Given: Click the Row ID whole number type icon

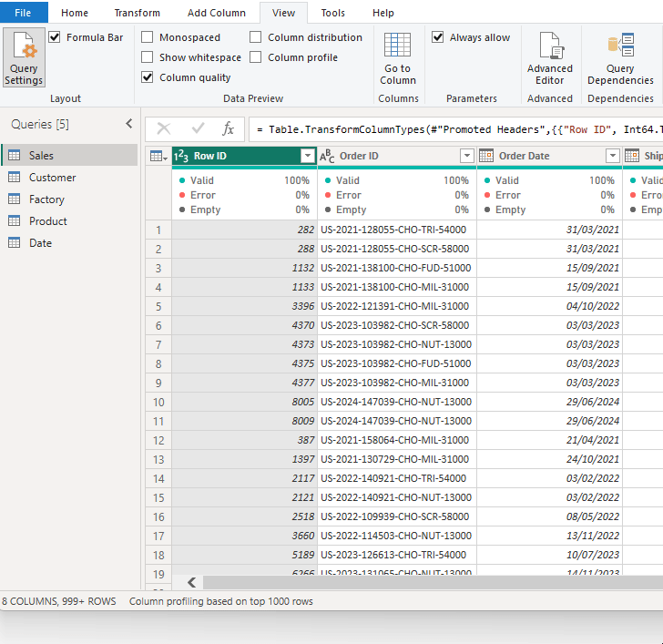Looking at the screenshot, I should pyautogui.click(x=181, y=156).
